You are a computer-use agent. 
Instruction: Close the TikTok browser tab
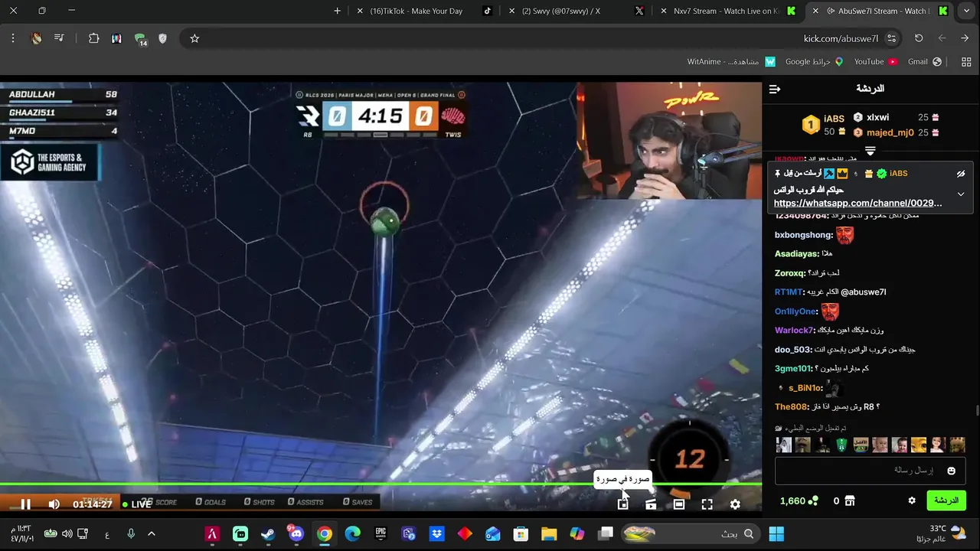point(360,11)
